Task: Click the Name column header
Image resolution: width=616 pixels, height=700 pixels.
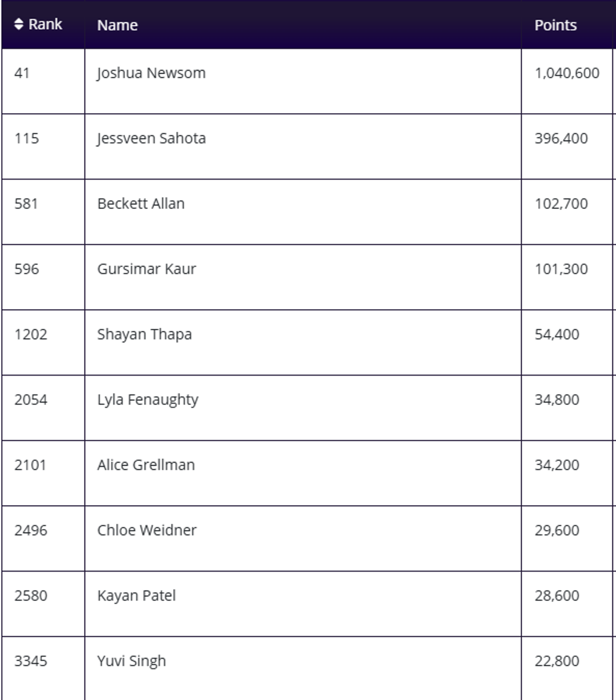Action: click(117, 25)
